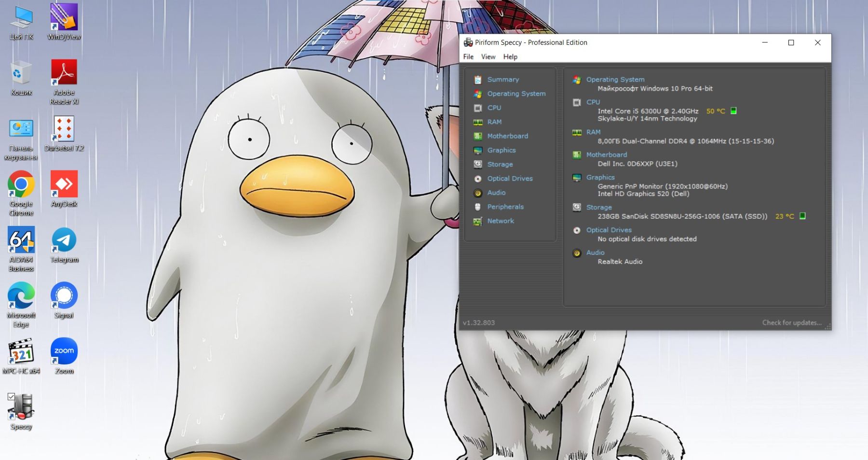Open the Цей ПК desktop icon

(x=21, y=23)
